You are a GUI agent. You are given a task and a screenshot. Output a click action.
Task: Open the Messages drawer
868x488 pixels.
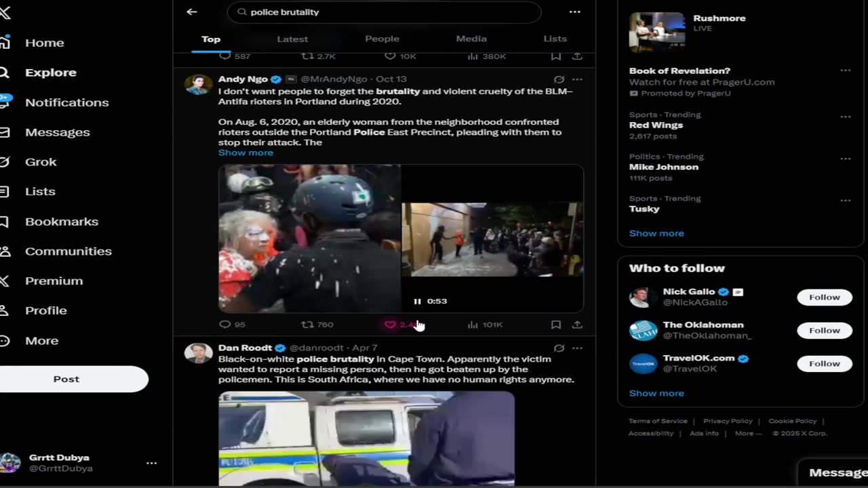coord(833,472)
